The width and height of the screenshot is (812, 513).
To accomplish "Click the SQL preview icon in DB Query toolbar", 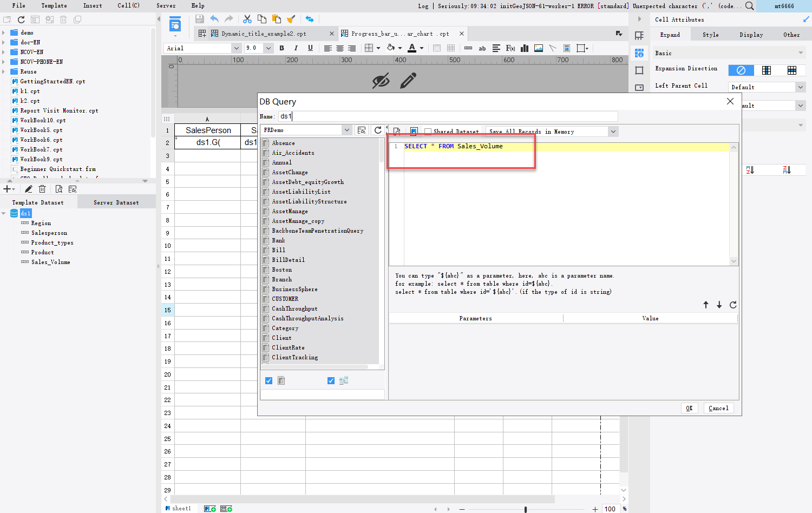I will click(x=397, y=131).
